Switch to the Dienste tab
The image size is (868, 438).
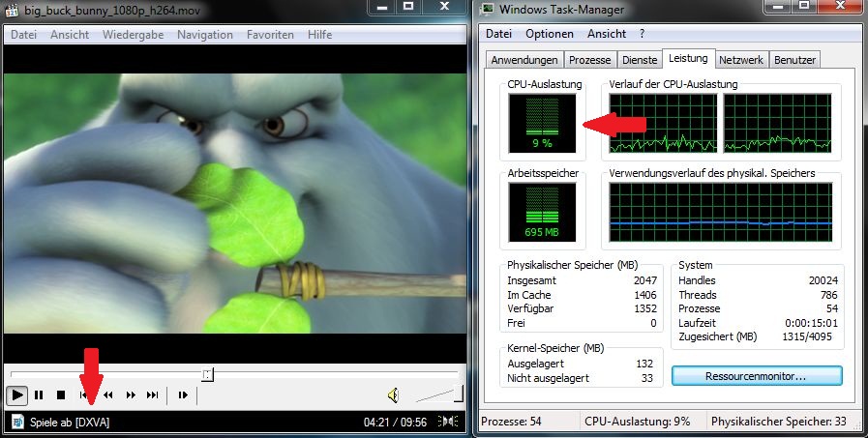tap(640, 60)
